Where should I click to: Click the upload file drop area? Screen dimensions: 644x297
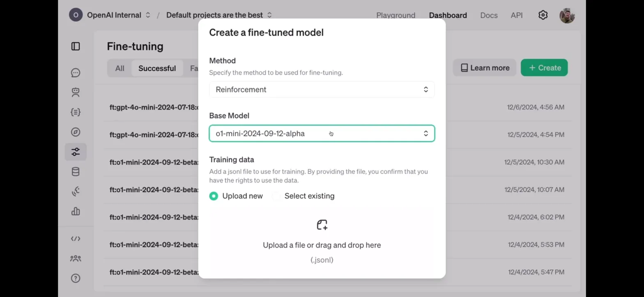pyautogui.click(x=322, y=242)
